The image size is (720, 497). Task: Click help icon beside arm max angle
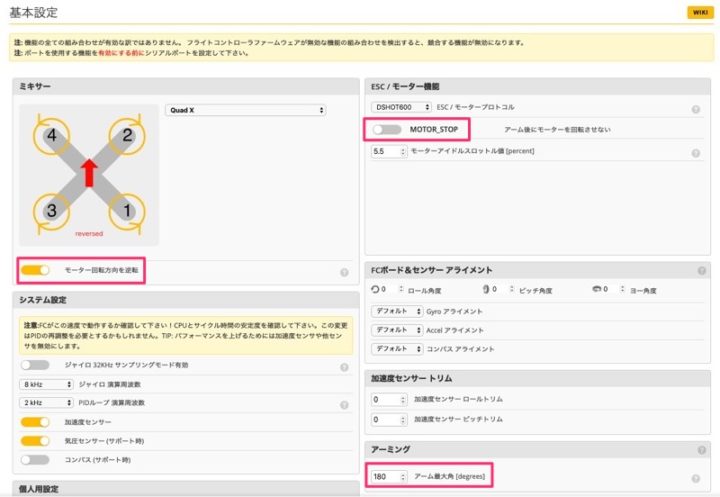pos(695,478)
